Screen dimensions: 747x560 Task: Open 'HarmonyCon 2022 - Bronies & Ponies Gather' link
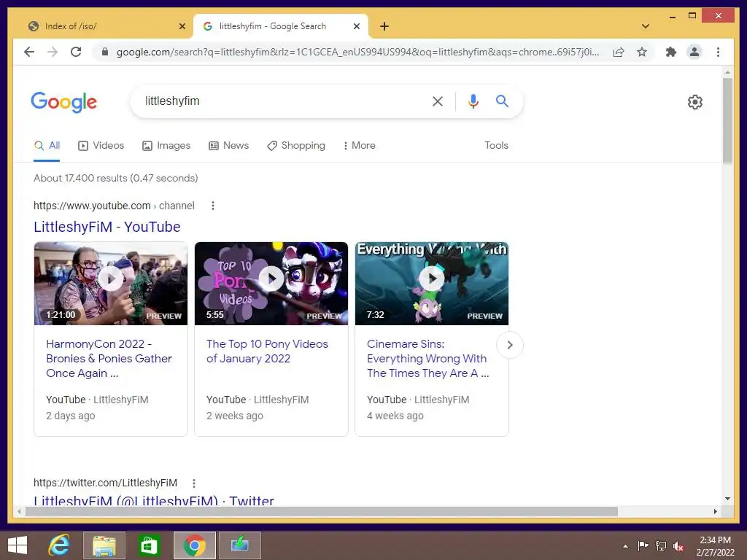[109, 359]
